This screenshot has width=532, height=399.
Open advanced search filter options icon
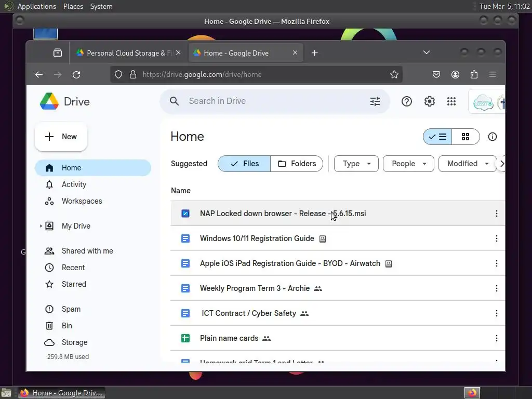pos(375,101)
